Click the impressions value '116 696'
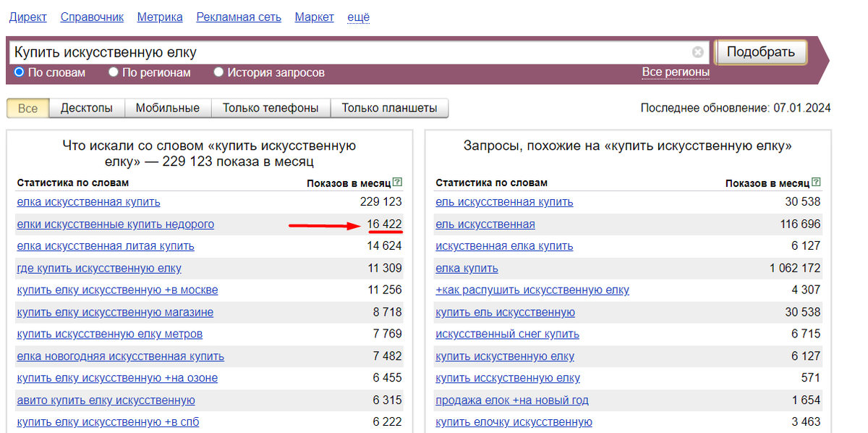The width and height of the screenshot is (868, 433). [801, 224]
